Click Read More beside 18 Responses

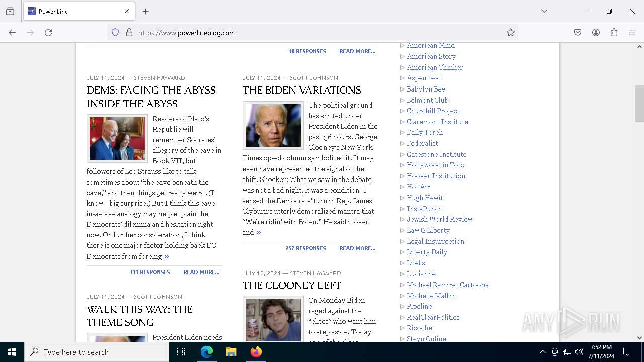(357, 51)
